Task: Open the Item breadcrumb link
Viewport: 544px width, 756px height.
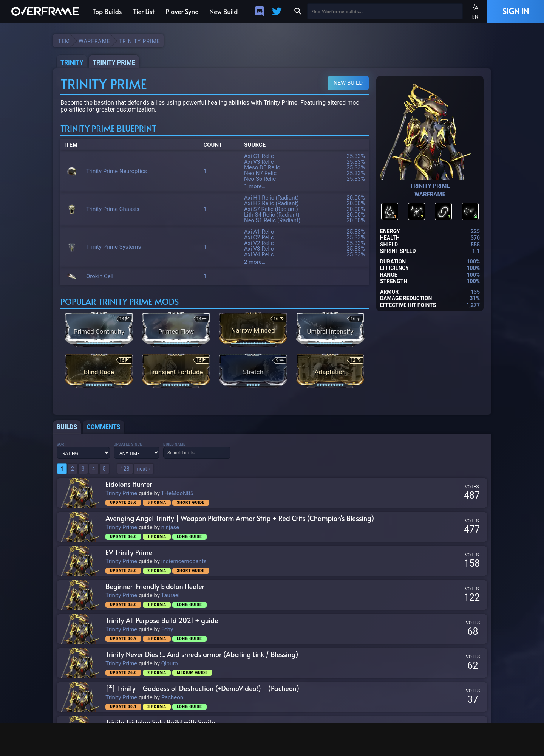Action: click(63, 41)
